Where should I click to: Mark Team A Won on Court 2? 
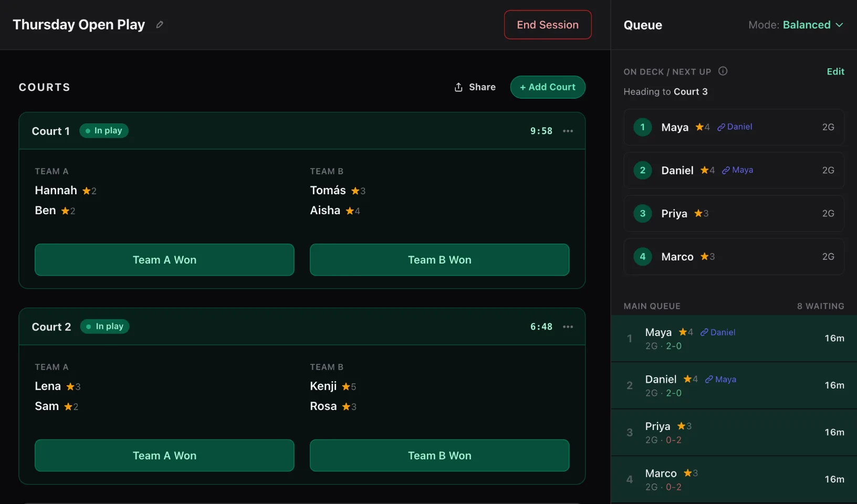(164, 456)
